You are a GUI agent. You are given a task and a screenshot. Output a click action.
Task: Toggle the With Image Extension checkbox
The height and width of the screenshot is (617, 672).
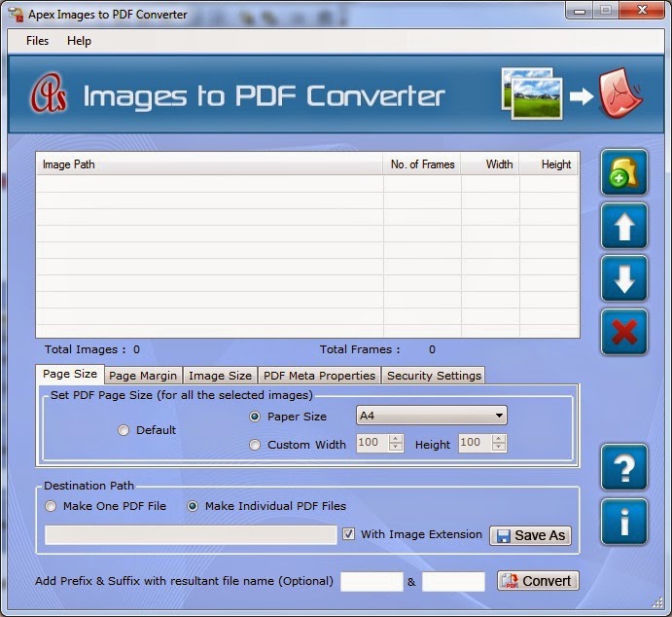coord(348,534)
